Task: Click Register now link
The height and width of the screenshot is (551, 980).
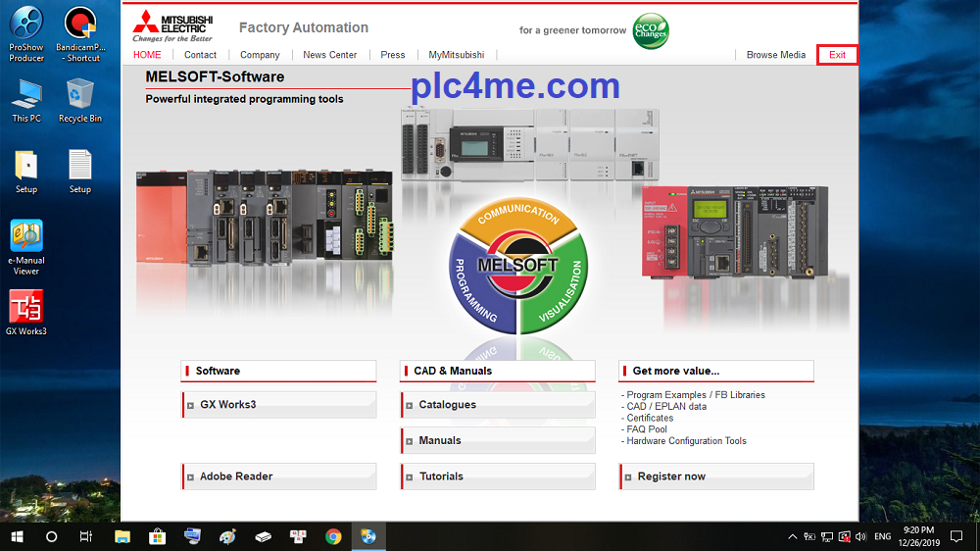Action: click(x=716, y=476)
